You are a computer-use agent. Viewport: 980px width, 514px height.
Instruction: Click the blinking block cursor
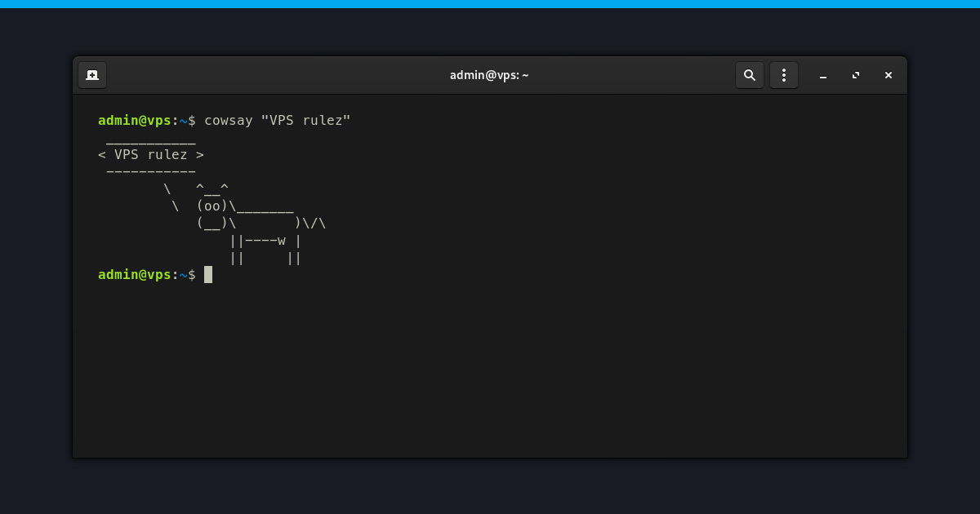click(207, 275)
